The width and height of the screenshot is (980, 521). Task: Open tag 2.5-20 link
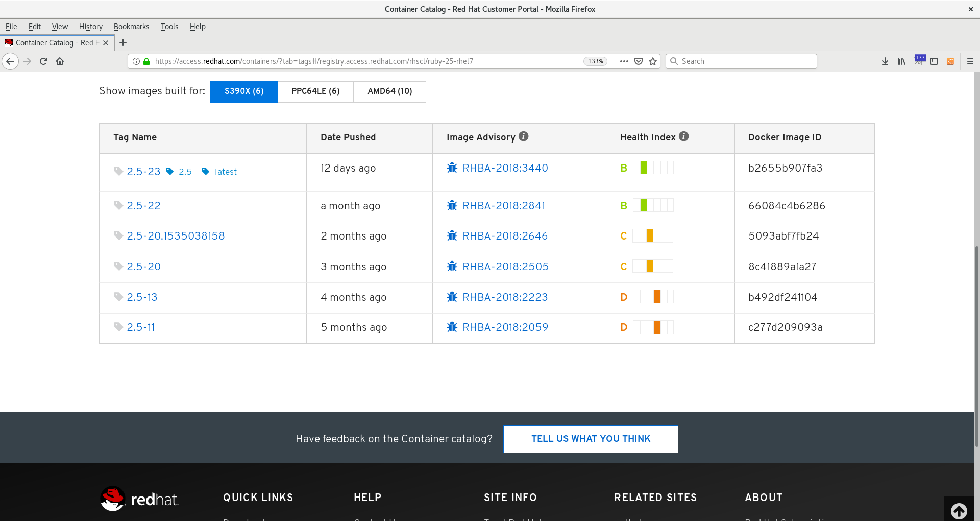click(x=143, y=267)
